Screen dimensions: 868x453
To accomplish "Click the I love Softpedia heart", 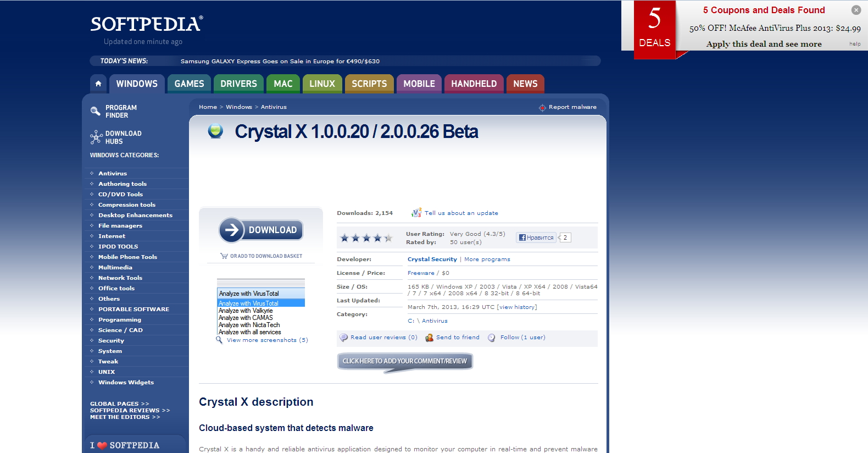I will (x=102, y=446).
